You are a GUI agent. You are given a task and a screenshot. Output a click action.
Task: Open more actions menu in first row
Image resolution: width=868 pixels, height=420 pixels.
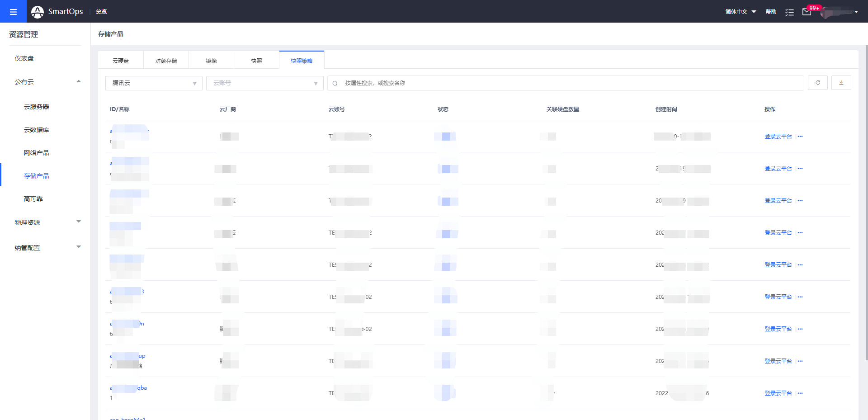pyautogui.click(x=800, y=137)
